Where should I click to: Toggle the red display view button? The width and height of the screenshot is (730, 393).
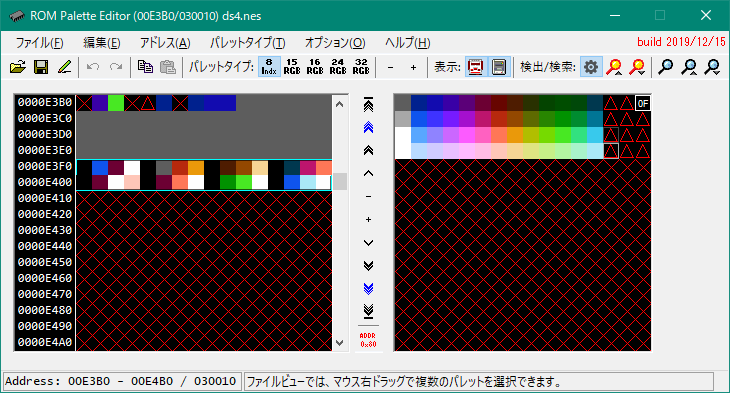(475, 67)
